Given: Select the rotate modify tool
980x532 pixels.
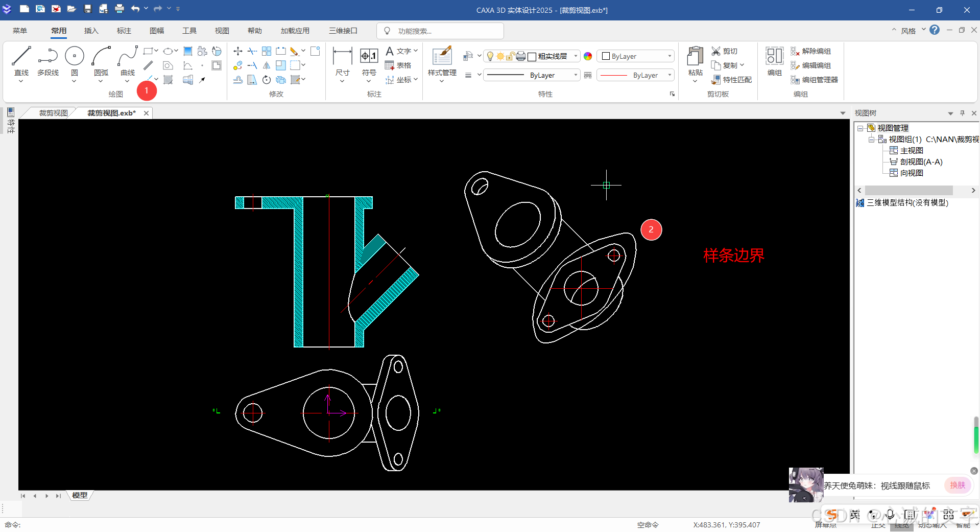Looking at the screenshot, I should (x=267, y=80).
